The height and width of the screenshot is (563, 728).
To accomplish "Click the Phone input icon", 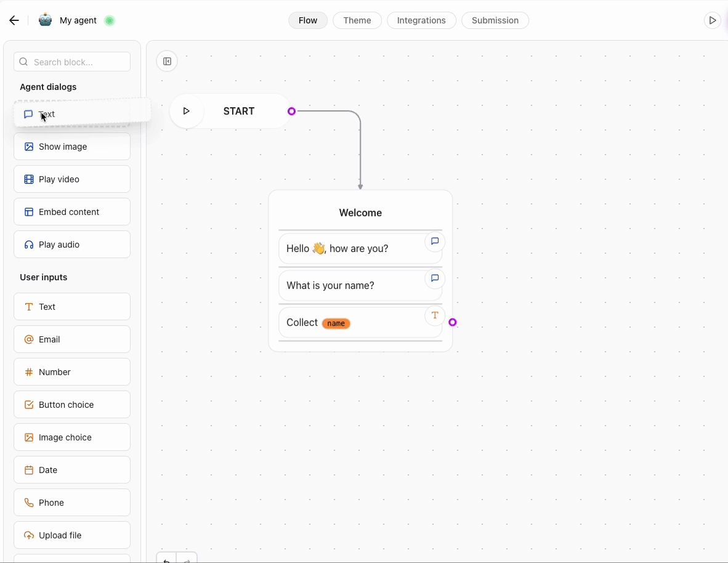I will coord(28,503).
